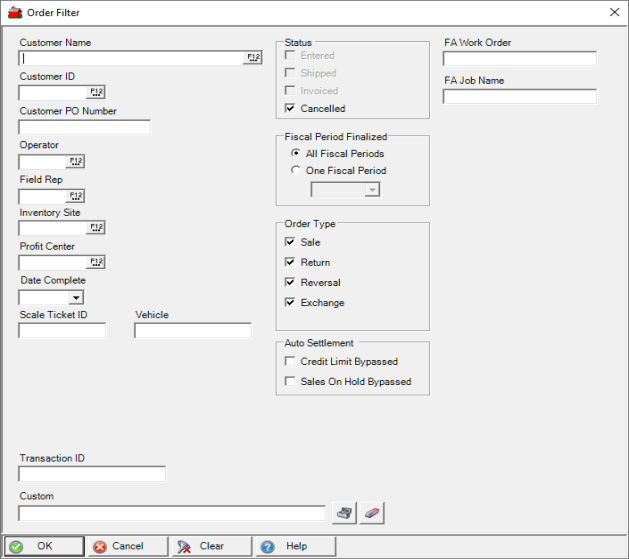629x559 pixels.
Task: Enable Credit Limit Bypassed option
Action: click(290, 362)
